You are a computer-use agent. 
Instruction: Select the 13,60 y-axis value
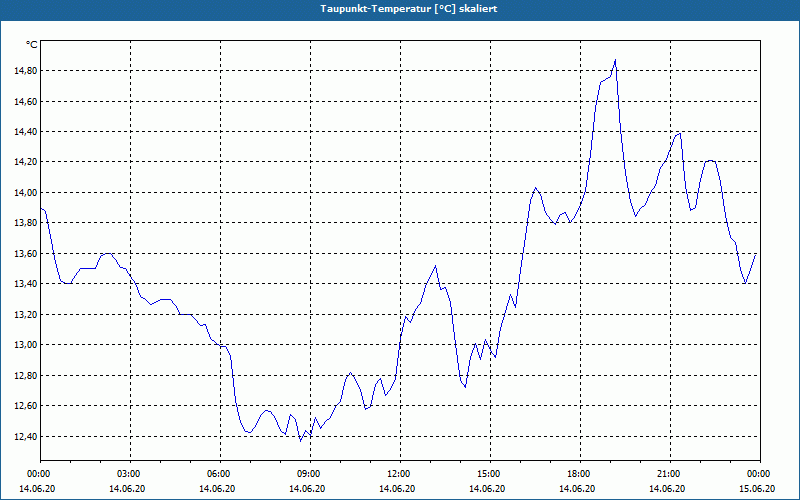[26, 254]
